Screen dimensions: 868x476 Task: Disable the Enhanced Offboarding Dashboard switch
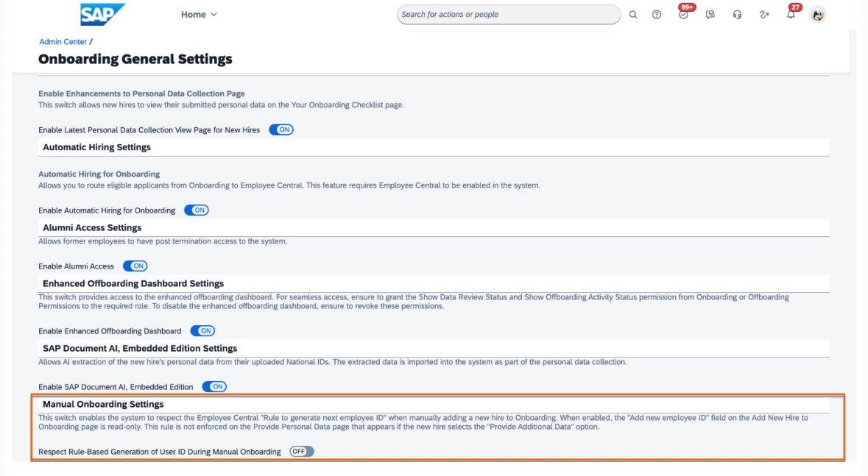(x=202, y=331)
